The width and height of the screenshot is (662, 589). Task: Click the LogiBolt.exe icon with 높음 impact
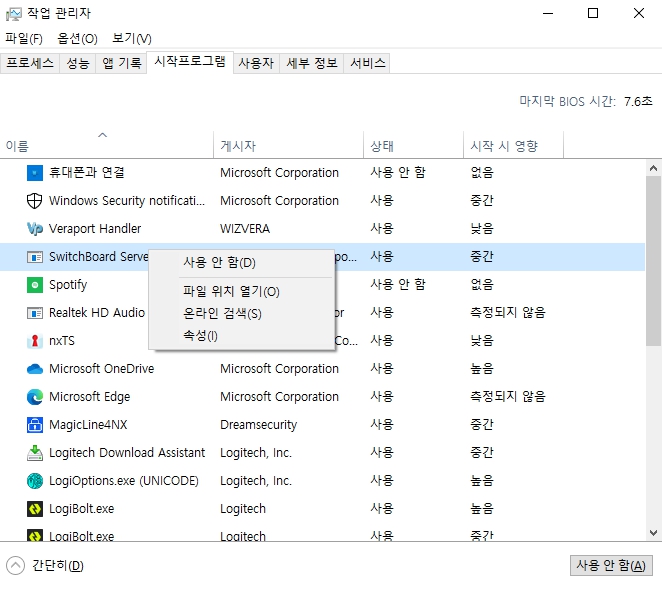pyautogui.click(x=35, y=509)
